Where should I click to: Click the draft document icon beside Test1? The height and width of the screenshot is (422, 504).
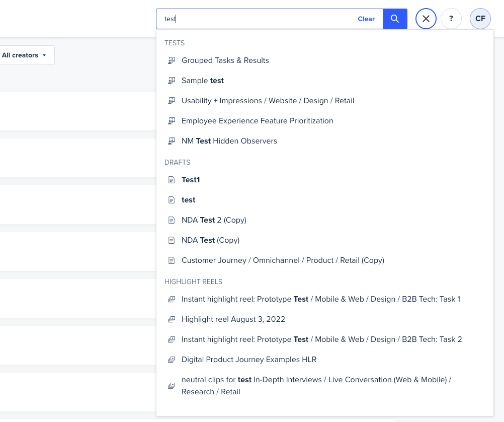(172, 180)
